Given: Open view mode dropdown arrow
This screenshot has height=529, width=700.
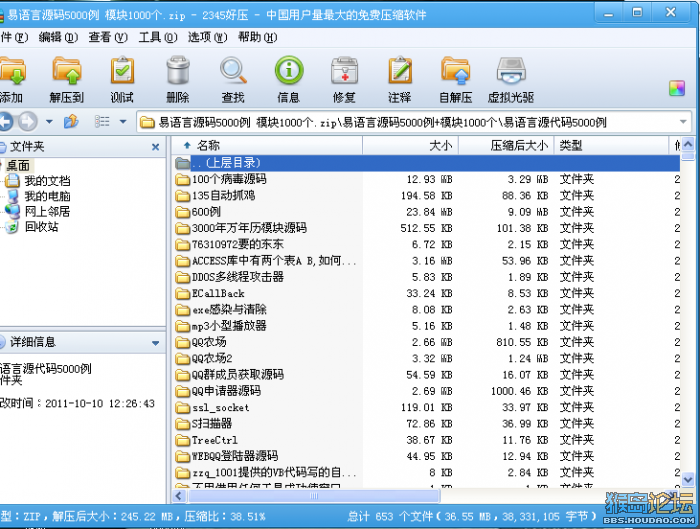Looking at the screenshot, I should [123, 121].
